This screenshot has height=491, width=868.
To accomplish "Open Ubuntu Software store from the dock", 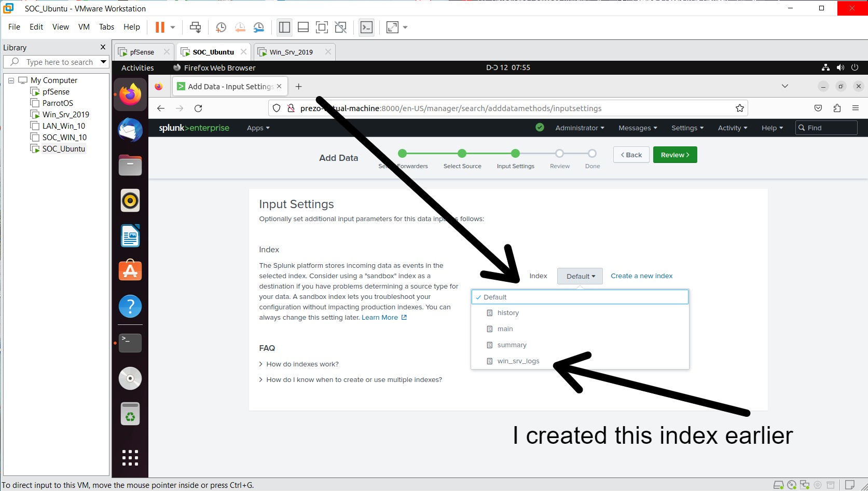I will pyautogui.click(x=130, y=270).
